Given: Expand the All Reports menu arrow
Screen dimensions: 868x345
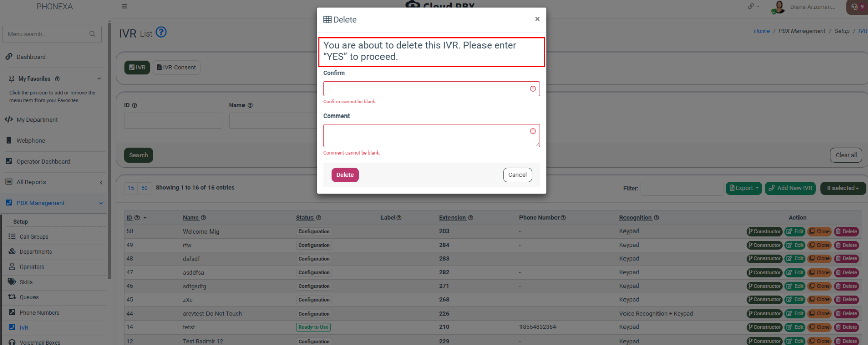Looking at the screenshot, I should (101, 182).
